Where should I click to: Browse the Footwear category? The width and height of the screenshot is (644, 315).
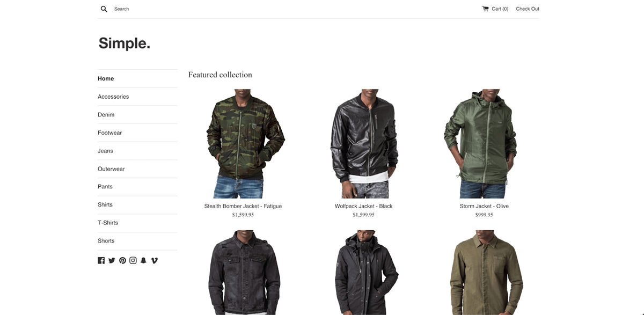(109, 133)
